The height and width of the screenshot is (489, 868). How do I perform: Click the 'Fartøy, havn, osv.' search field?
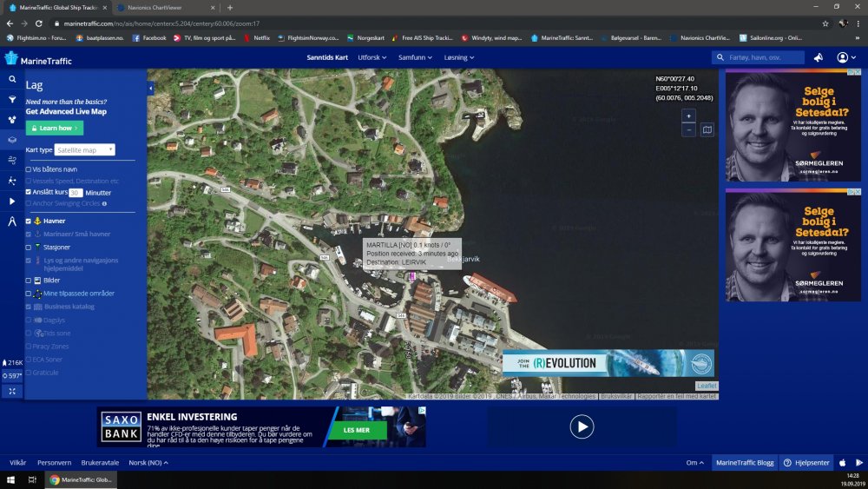[x=758, y=57]
